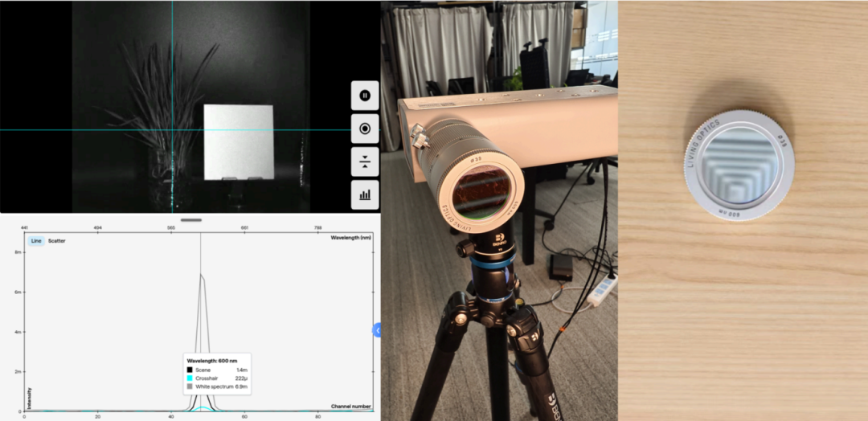Click the 'Channel number' axis label
868x421 pixels.
click(x=351, y=407)
